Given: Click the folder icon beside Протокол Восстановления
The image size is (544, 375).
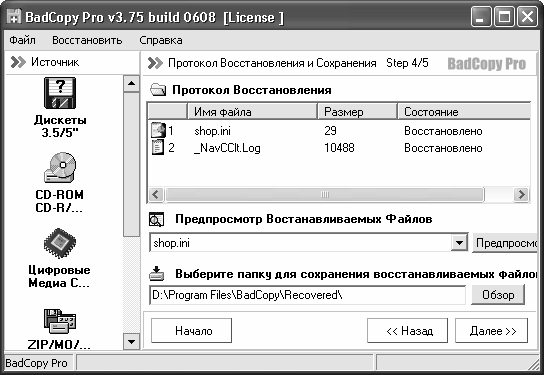Looking at the screenshot, I should pyautogui.click(x=158, y=90).
